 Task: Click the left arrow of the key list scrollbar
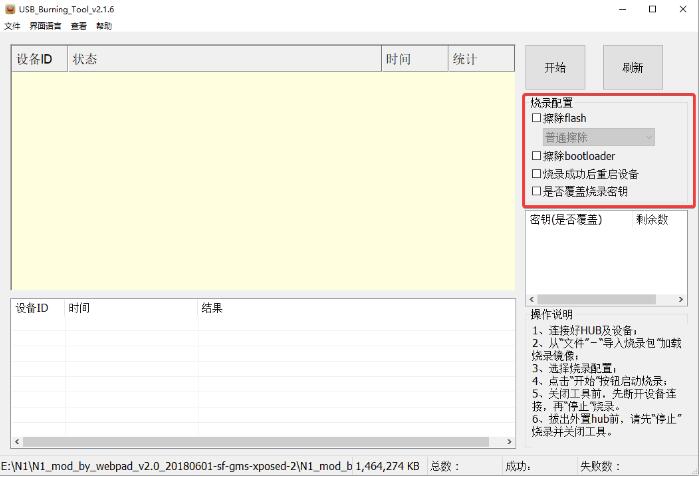pyautogui.click(x=532, y=299)
